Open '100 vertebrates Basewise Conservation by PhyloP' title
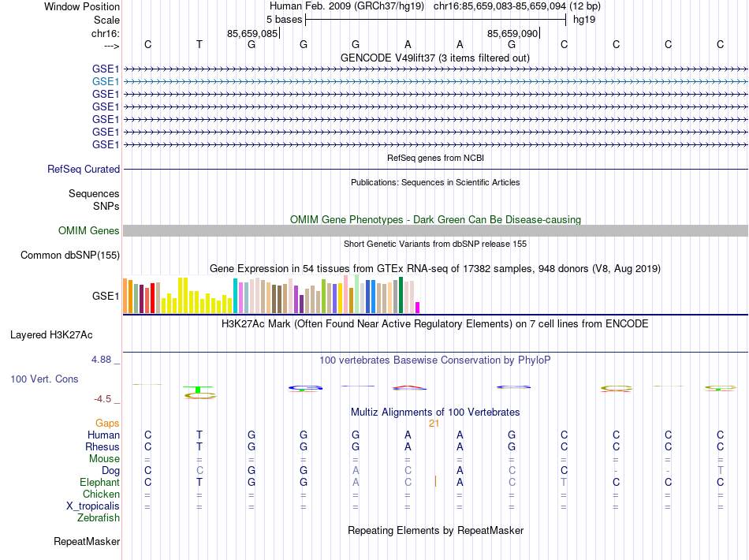Viewport: 749px width, 560px height. point(434,360)
